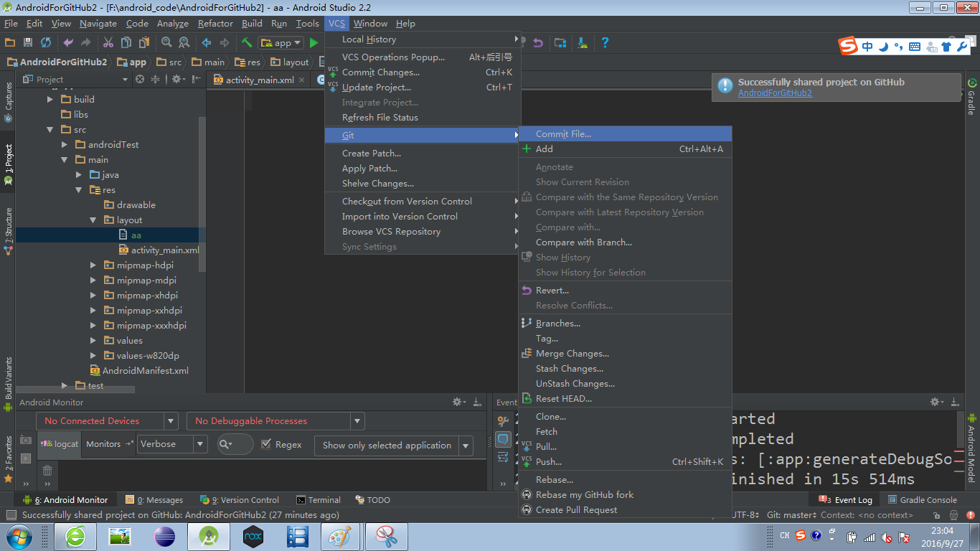
Task: Click the blue Back navigation arrow
Action: pos(207,43)
